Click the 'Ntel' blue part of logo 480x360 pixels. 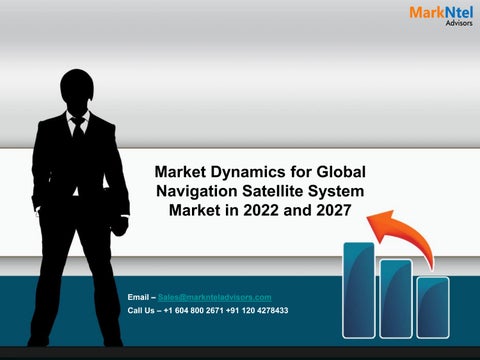click(x=459, y=13)
